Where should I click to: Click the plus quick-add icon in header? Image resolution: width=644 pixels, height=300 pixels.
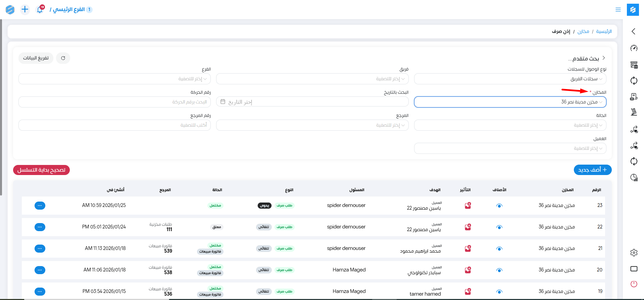pos(25,9)
